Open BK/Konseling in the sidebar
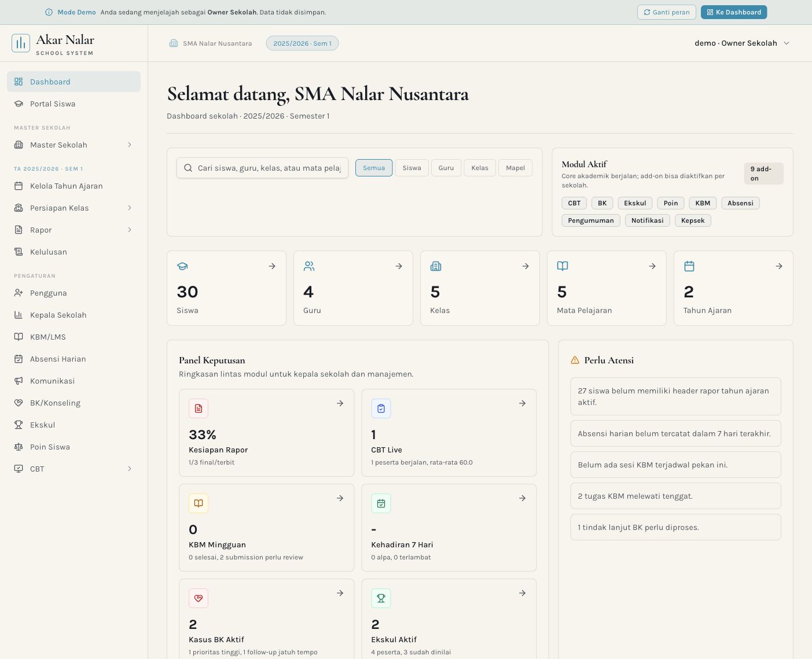The width and height of the screenshot is (812, 659). point(74,403)
